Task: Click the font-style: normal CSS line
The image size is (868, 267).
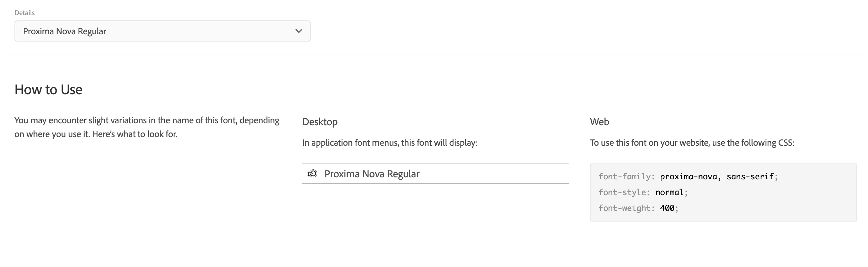Action: 643,193
